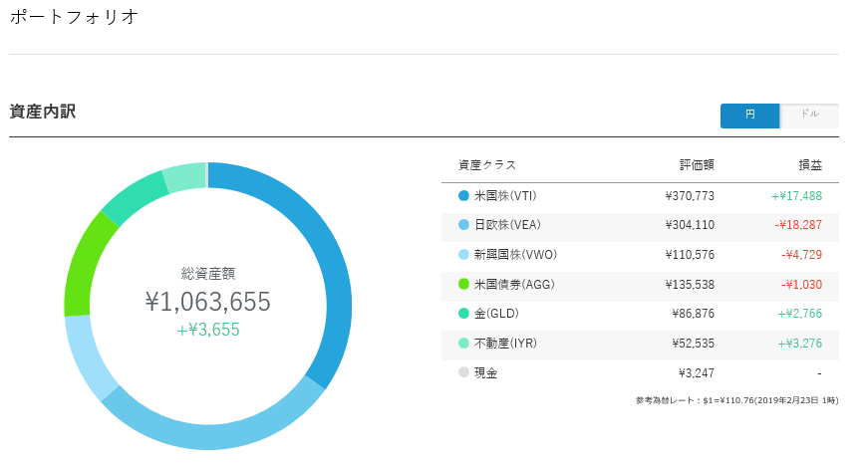Click the green 米国債券(AGG) legend dot
The width and height of the screenshot is (868, 469).
(x=463, y=285)
